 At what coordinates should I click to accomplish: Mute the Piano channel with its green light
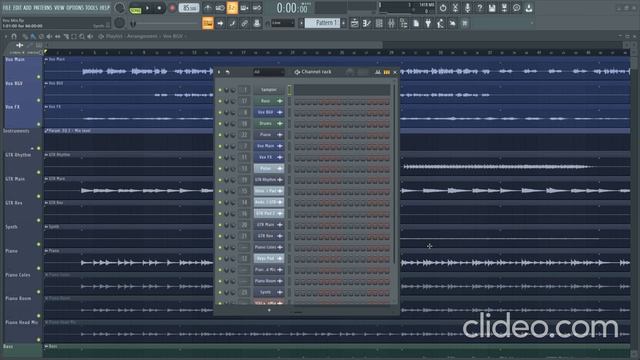pos(220,135)
